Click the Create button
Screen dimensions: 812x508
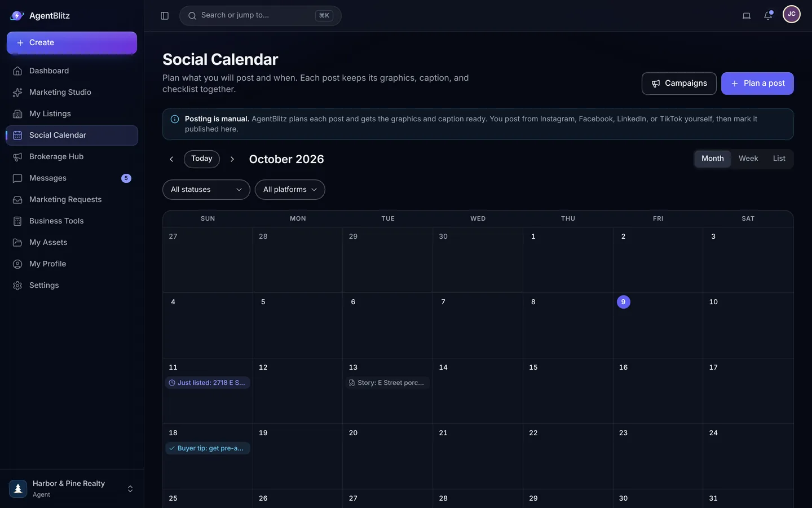[x=72, y=43]
